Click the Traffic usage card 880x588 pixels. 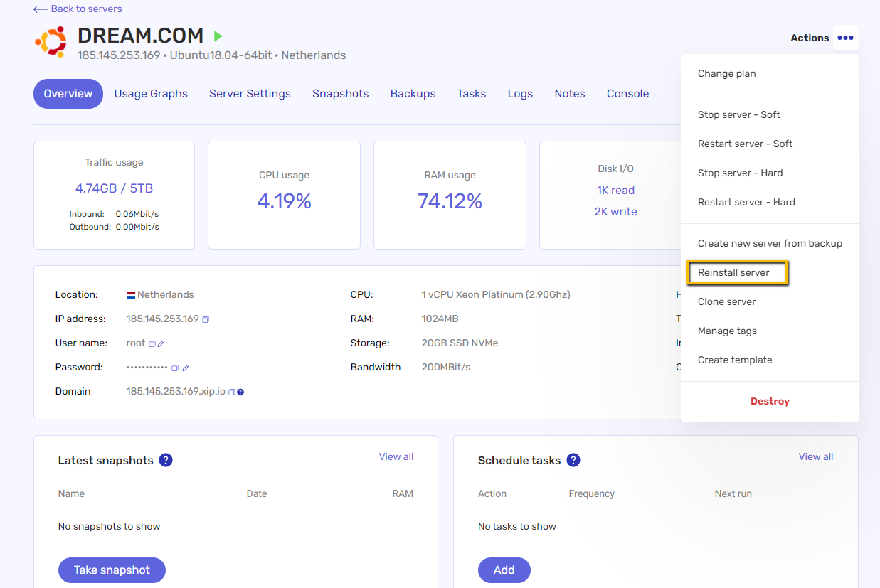pos(114,195)
